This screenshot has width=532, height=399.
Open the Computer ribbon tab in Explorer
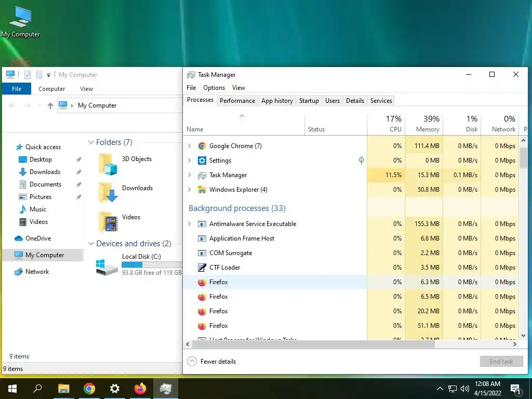[x=51, y=89]
